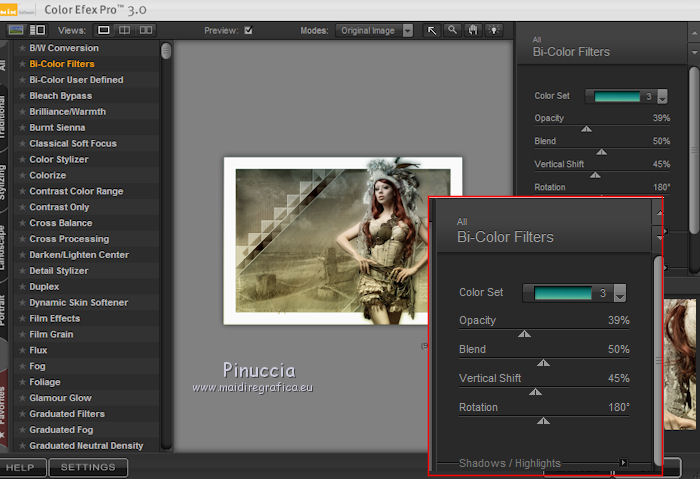Image resolution: width=700 pixels, height=479 pixels.
Task: Click the HELP button
Action: point(20,467)
